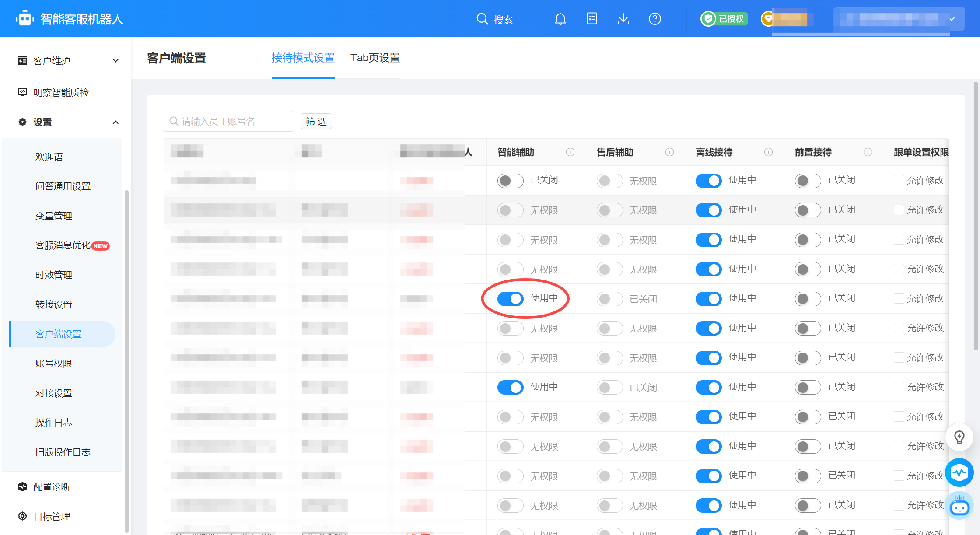Open 旧版操作日志 in the sidebar
980x535 pixels.
tap(63, 452)
